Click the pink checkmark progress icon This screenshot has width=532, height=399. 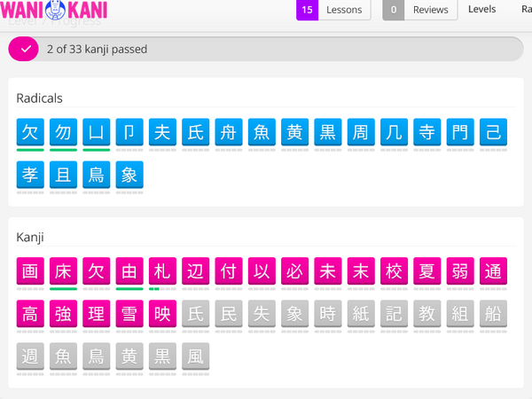[23, 50]
